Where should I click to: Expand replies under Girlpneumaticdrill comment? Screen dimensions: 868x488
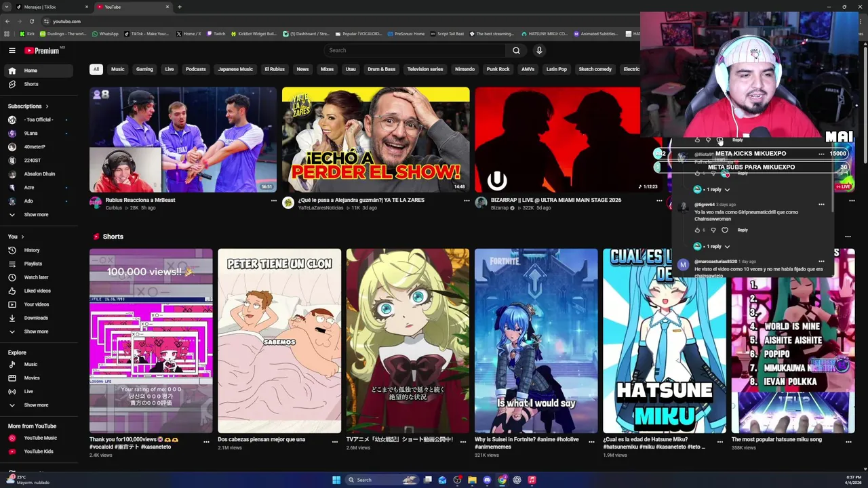point(711,247)
